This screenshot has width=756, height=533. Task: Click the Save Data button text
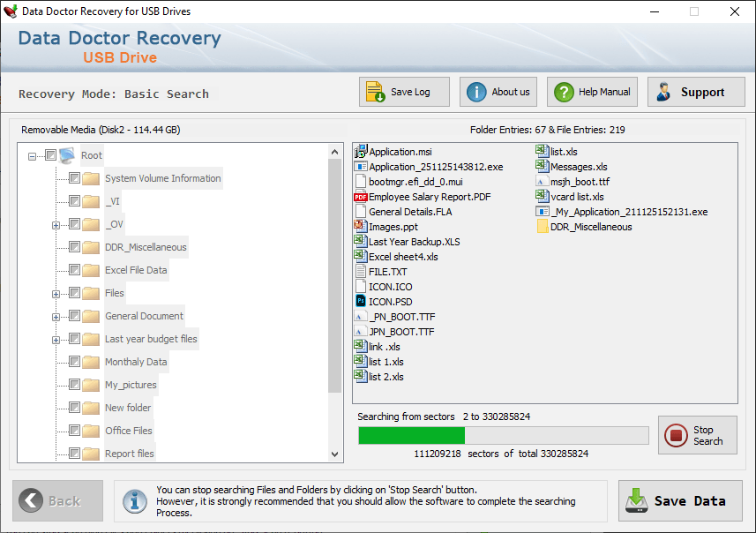click(690, 500)
